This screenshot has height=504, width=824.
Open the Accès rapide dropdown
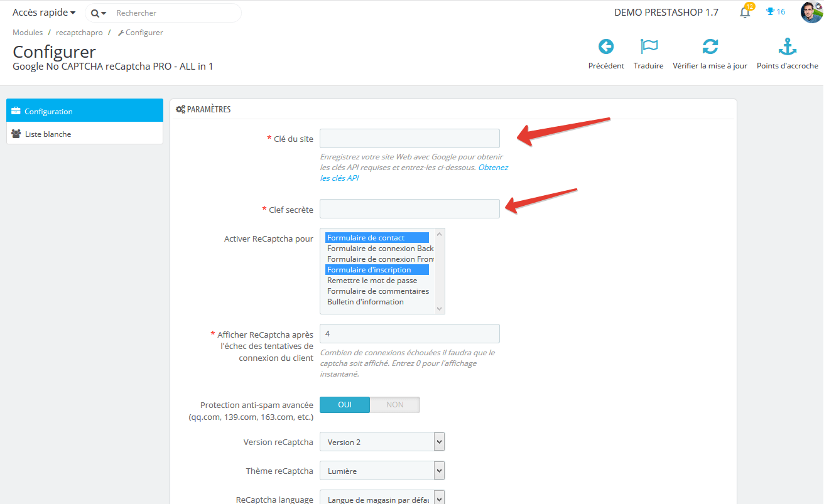[44, 13]
